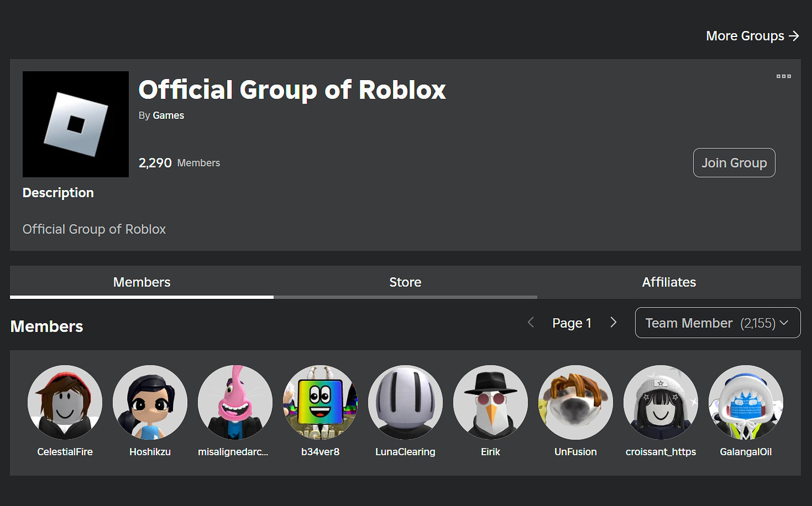Click the next page arrow

(613, 322)
